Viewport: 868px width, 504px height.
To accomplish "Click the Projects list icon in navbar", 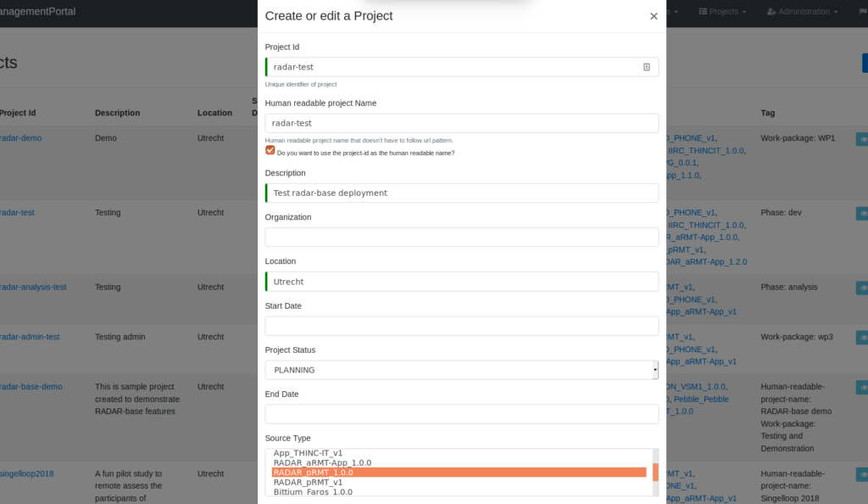I will 703,11.
